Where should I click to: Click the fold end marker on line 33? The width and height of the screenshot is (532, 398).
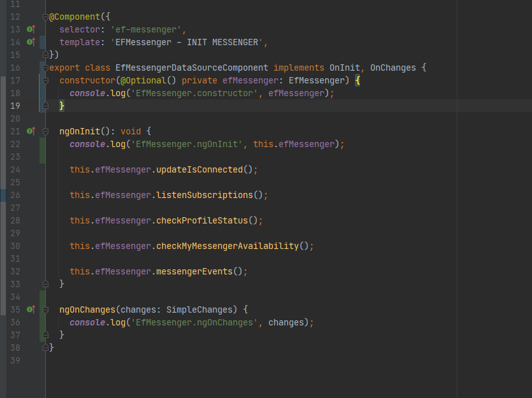45,284
